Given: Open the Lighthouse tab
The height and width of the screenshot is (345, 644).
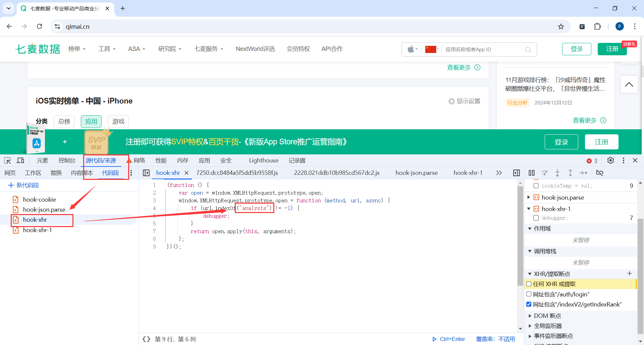Looking at the screenshot, I should coord(264,160).
